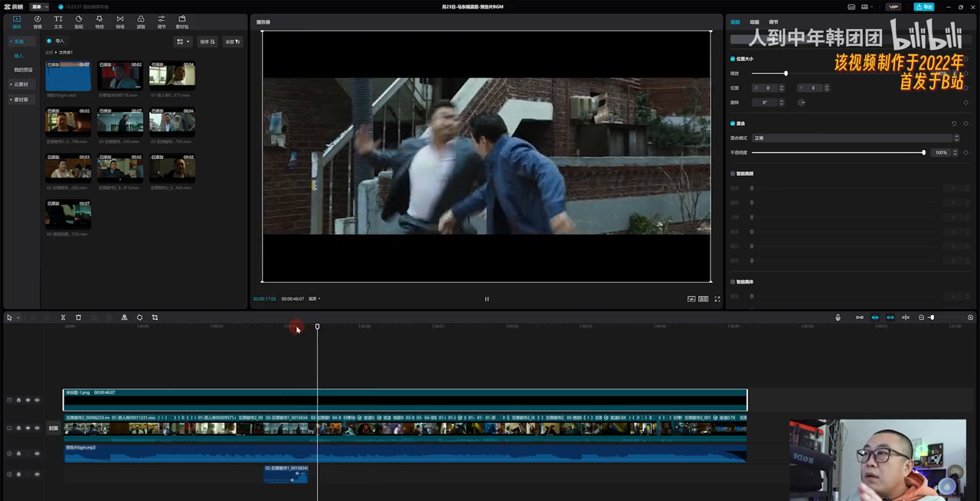This screenshot has width=980, height=501.
Task: Hide the 未标题-1.png track (eye icon)
Action: [x=28, y=400]
